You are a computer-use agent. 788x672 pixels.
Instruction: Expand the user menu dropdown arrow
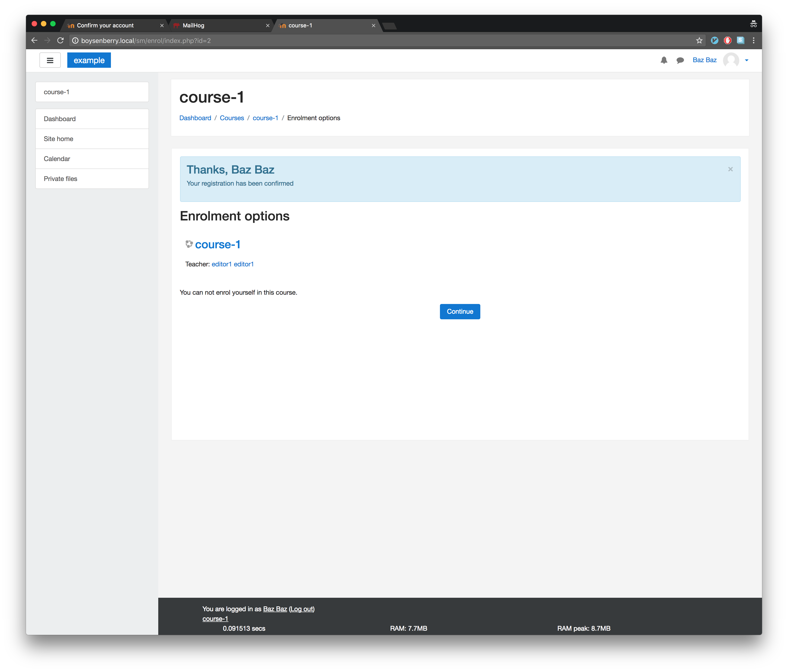746,60
